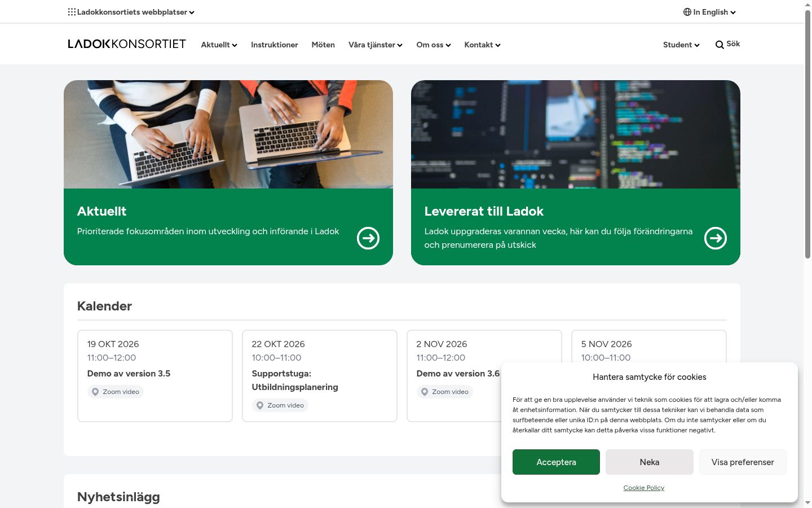Click the Nyhetsinlägg section heading
The image size is (812, 508).
(x=118, y=497)
